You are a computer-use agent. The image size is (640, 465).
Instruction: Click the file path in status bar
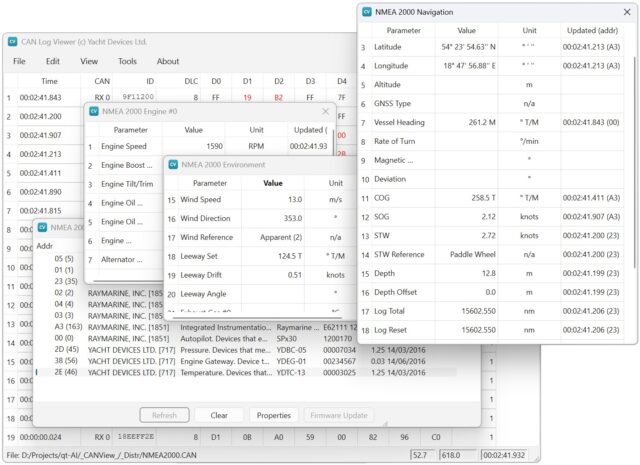[101, 455]
